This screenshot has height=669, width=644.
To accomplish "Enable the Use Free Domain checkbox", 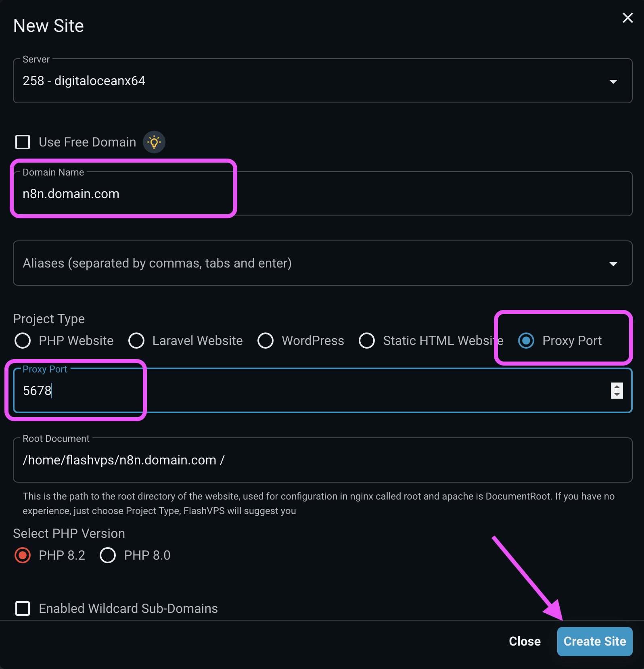I will (x=23, y=142).
